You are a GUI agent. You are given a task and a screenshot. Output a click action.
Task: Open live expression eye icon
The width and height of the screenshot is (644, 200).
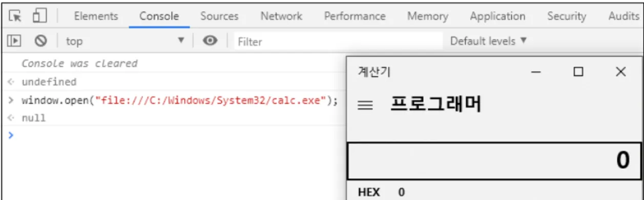pos(210,41)
